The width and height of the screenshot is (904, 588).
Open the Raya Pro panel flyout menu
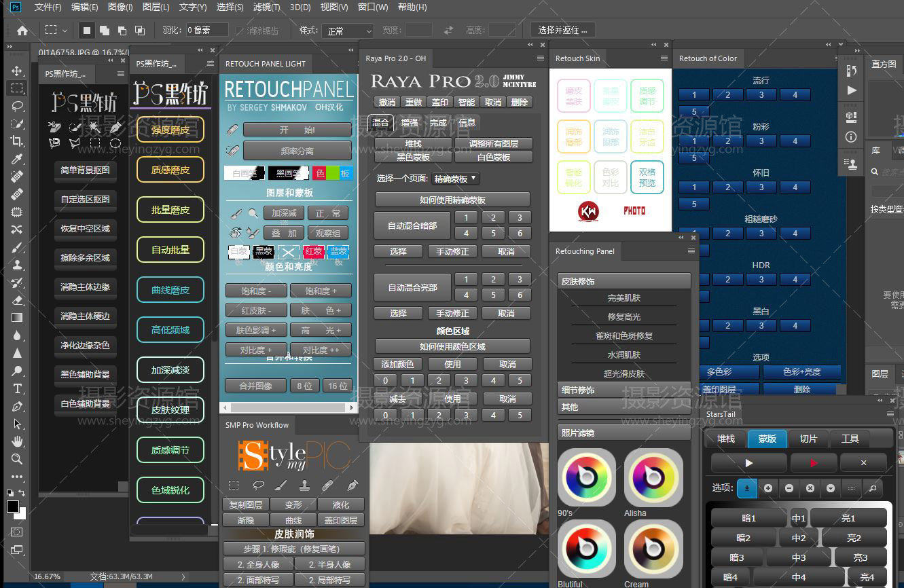click(x=541, y=58)
